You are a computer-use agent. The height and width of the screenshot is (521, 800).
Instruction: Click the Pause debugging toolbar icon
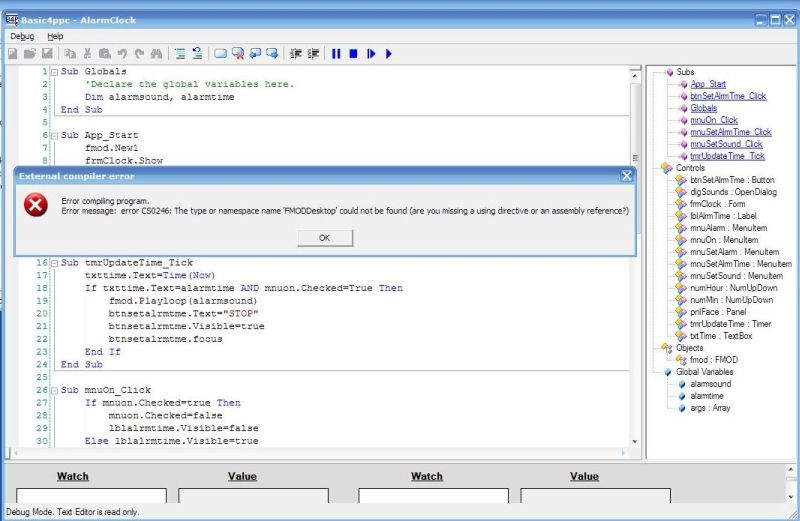tap(336, 54)
